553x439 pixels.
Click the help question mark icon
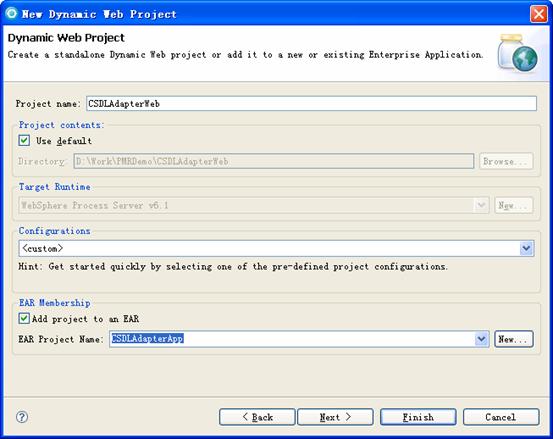[22, 417]
